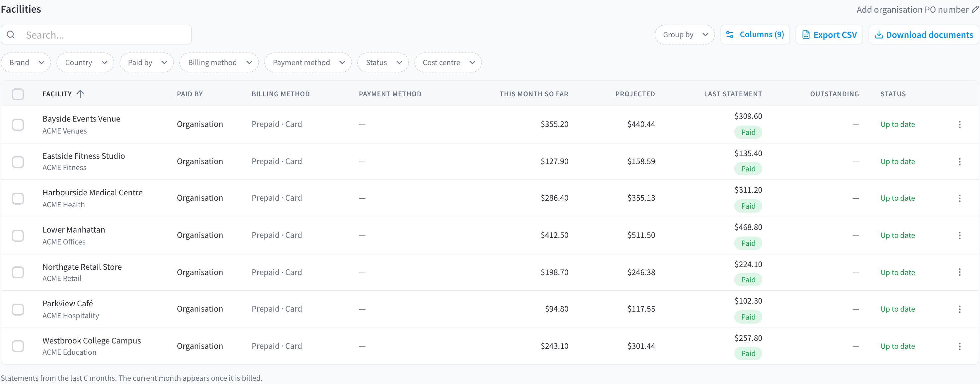Click Up to date status for Parkview Café
The image size is (980, 384).
897,309
